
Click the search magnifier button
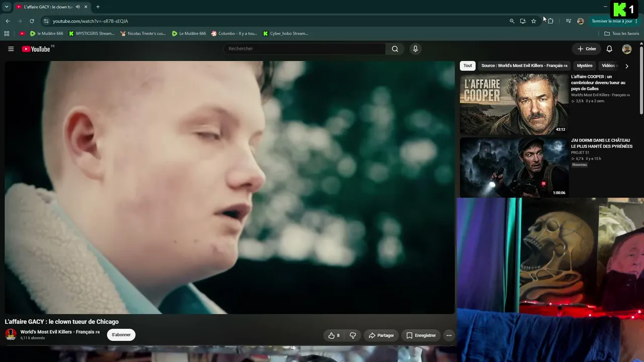(395, 49)
